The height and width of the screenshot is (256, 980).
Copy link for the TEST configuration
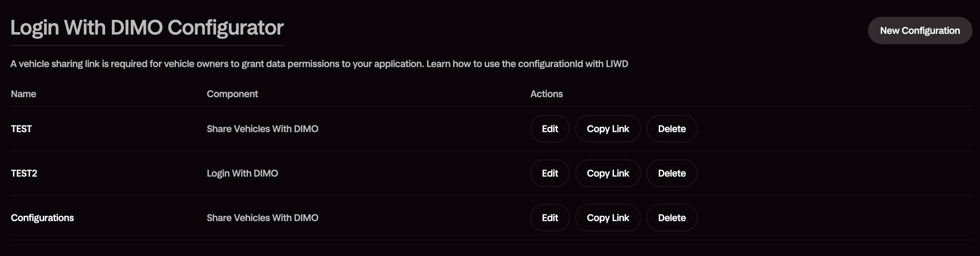click(x=608, y=129)
